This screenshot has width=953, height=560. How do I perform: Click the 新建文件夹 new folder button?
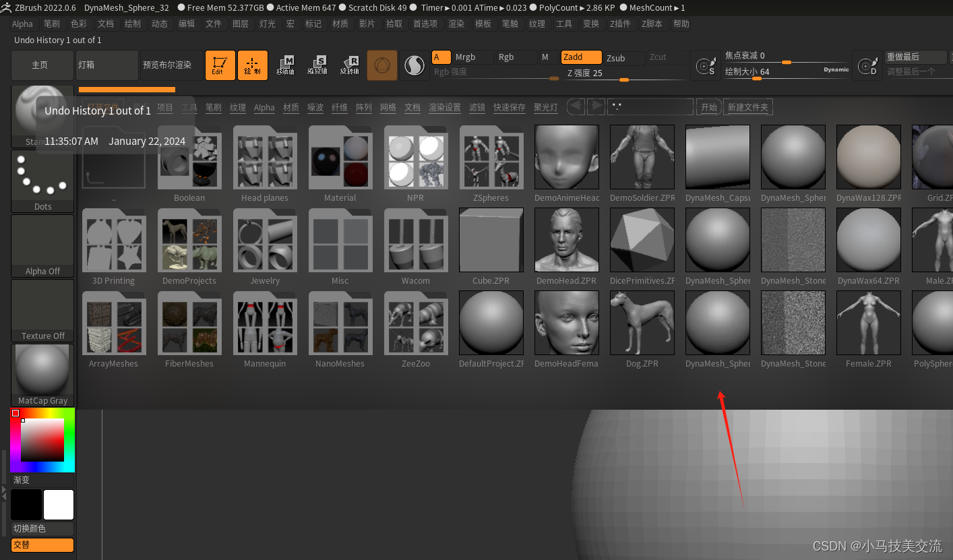click(748, 107)
